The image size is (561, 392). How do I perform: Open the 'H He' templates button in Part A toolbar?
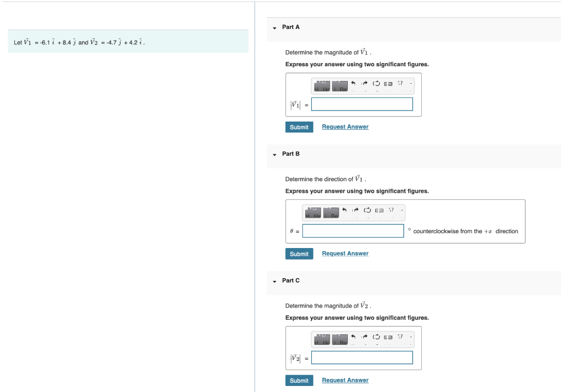tap(322, 86)
